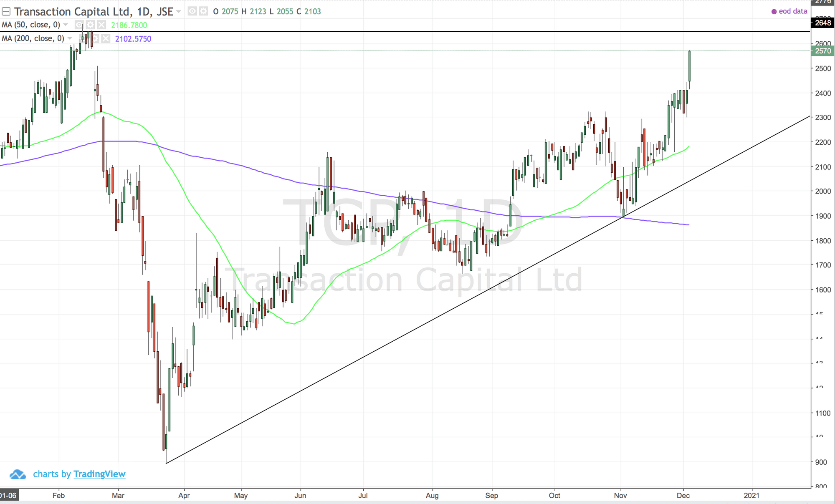This screenshot has height=504, width=835.
Task: Click the Aug label on time axis
Action: pos(432,496)
